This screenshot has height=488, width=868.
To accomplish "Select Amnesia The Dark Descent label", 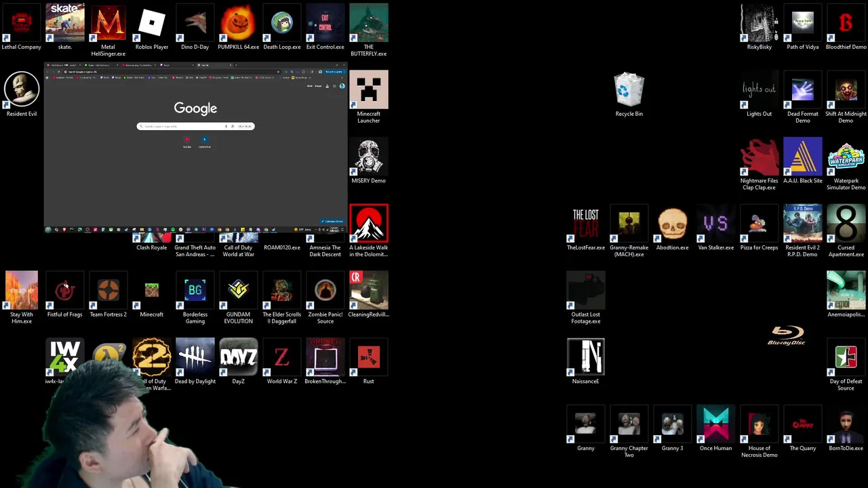I will point(325,251).
